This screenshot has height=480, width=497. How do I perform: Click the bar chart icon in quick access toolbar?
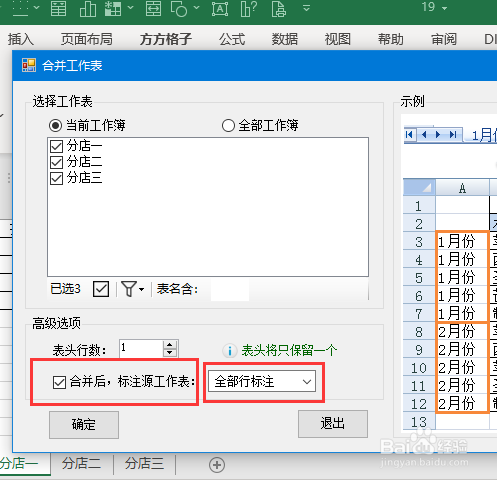[88, 8]
